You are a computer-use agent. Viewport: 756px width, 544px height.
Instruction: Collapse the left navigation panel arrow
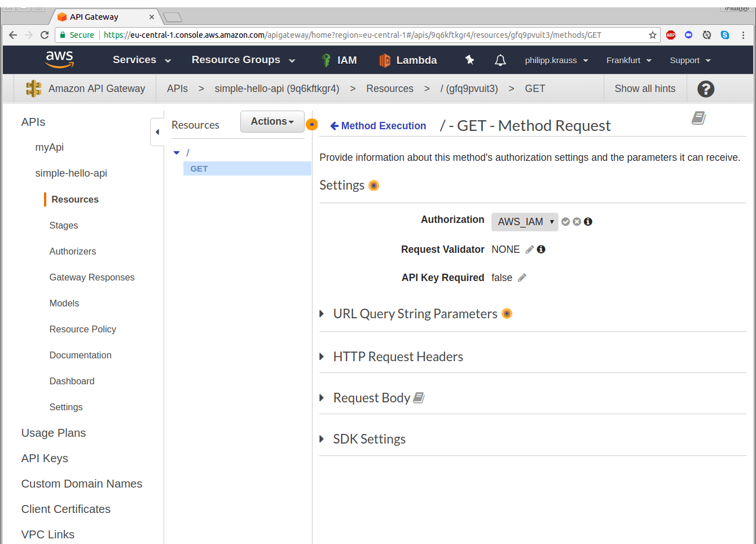[x=157, y=131]
